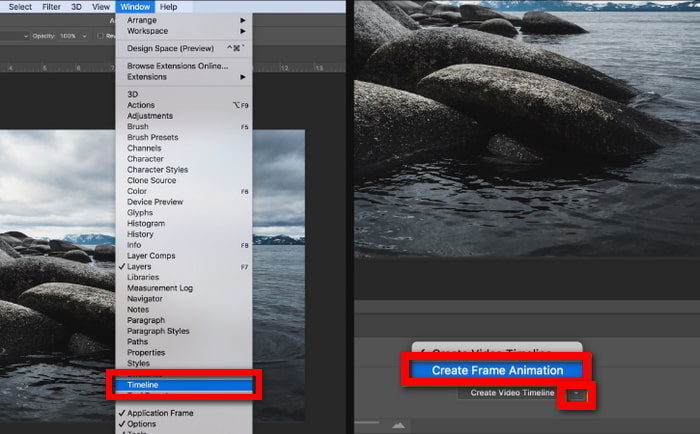Show the Histogram panel
This screenshot has height=434, width=700.
click(x=184, y=223)
